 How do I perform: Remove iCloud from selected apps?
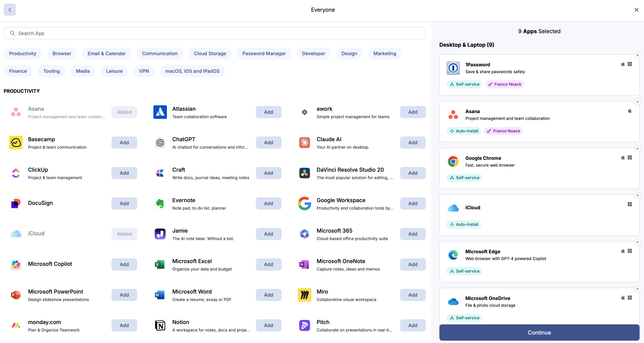637,195
